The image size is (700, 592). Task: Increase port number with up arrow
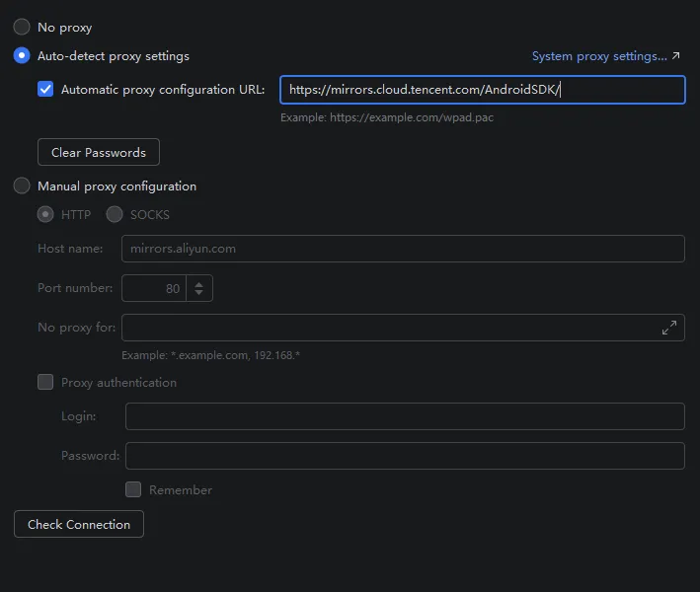[x=199, y=284]
